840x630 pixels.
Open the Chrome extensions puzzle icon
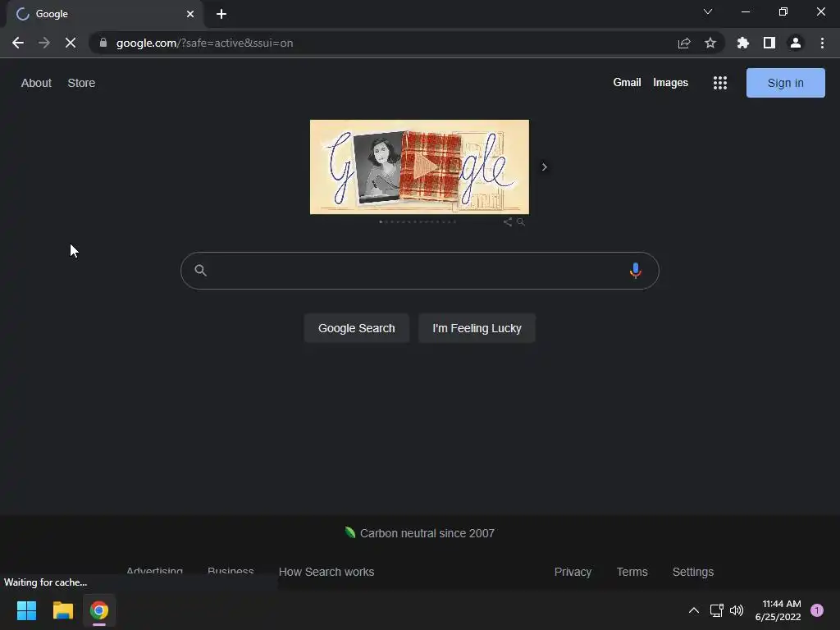(x=743, y=43)
